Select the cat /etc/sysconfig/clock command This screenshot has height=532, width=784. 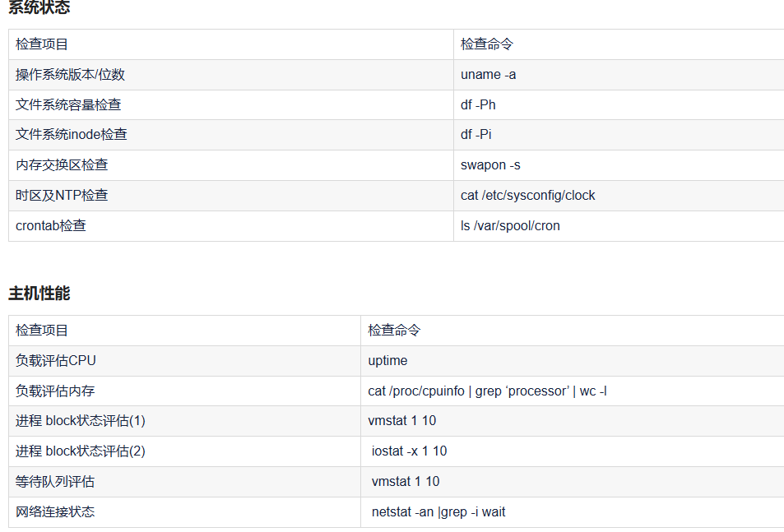click(527, 196)
